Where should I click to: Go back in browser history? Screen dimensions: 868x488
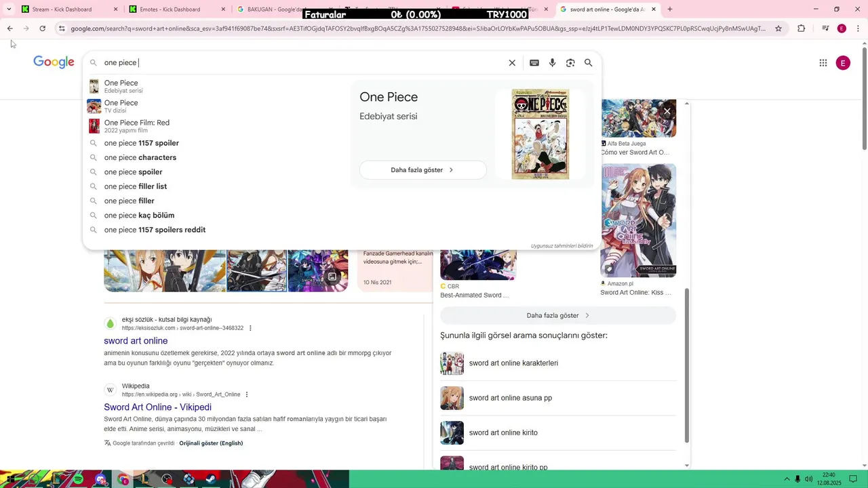[x=9, y=28]
